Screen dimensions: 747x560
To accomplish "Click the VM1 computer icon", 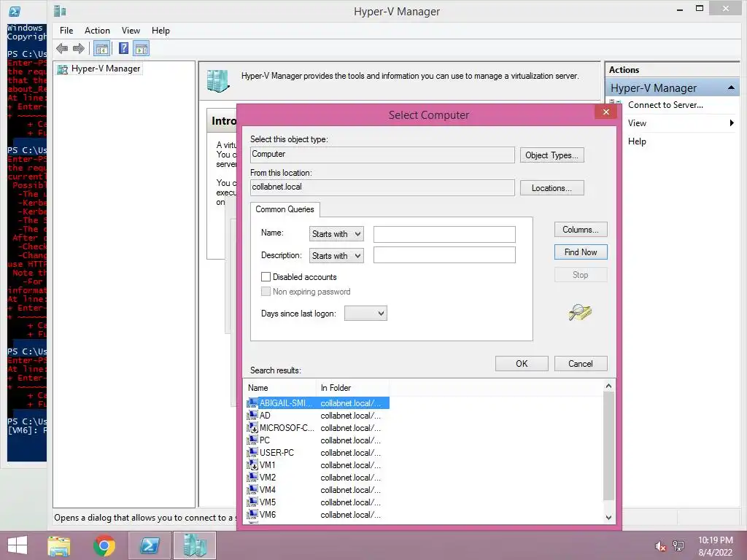I will pos(252,464).
